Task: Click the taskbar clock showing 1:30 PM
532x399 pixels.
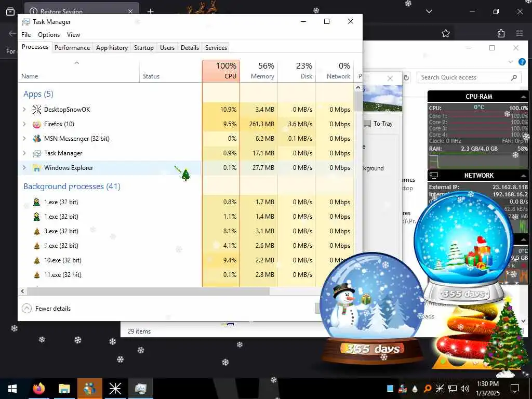Action: click(488, 389)
